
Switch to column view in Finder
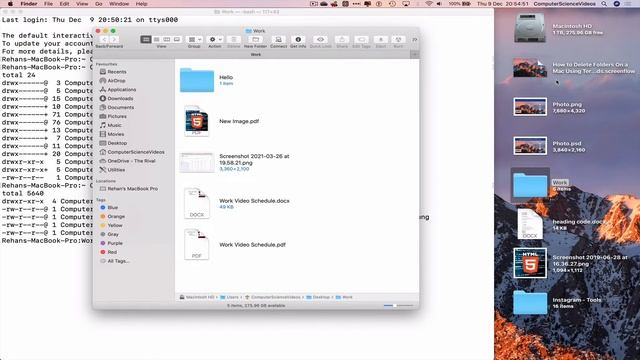pyautogui.click(x=167, y=40)
